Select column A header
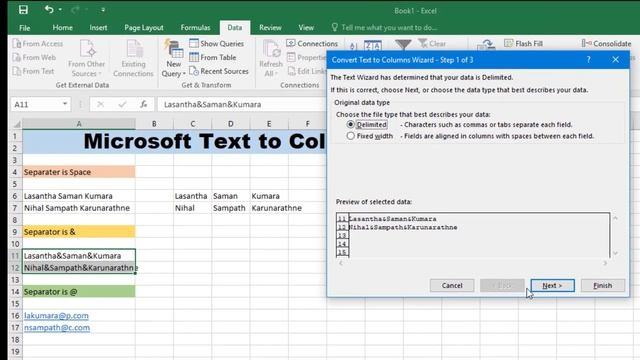This screenshot has height=360, width=640. 79,124
